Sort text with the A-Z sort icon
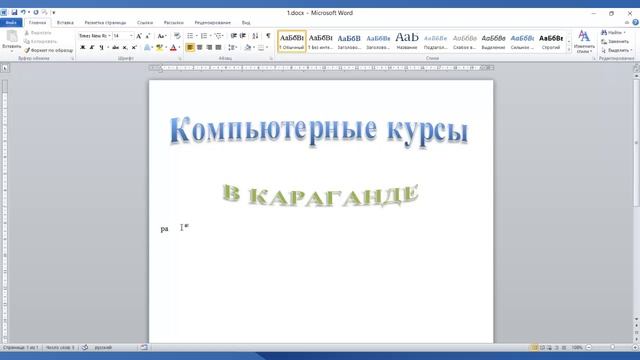 coord(255,36)
